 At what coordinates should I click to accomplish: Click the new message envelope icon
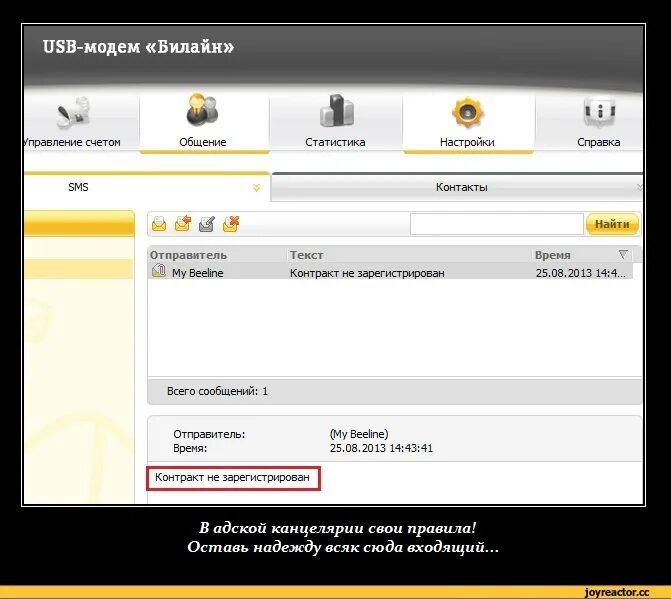point(159,224)
